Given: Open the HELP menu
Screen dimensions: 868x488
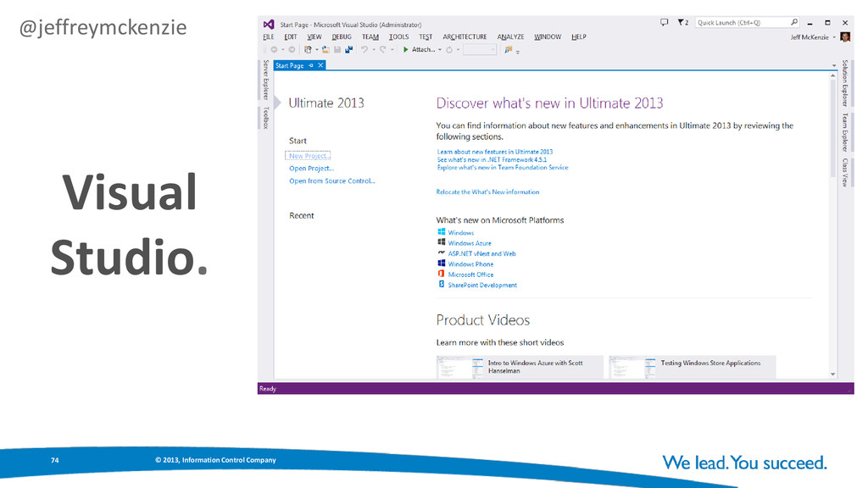Looking at the screenshot, I should (578, 37).
